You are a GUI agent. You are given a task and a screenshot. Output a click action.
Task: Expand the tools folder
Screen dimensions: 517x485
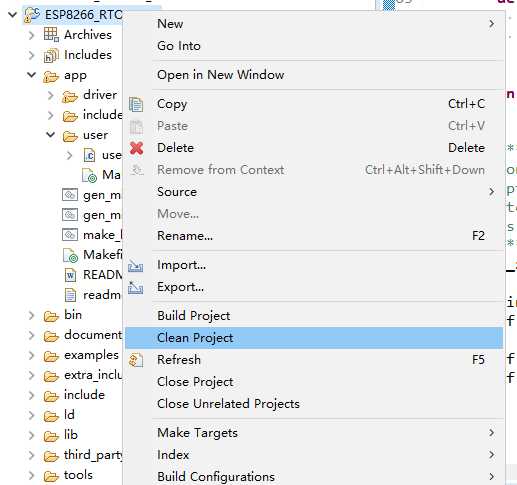[x=31, y=475]
